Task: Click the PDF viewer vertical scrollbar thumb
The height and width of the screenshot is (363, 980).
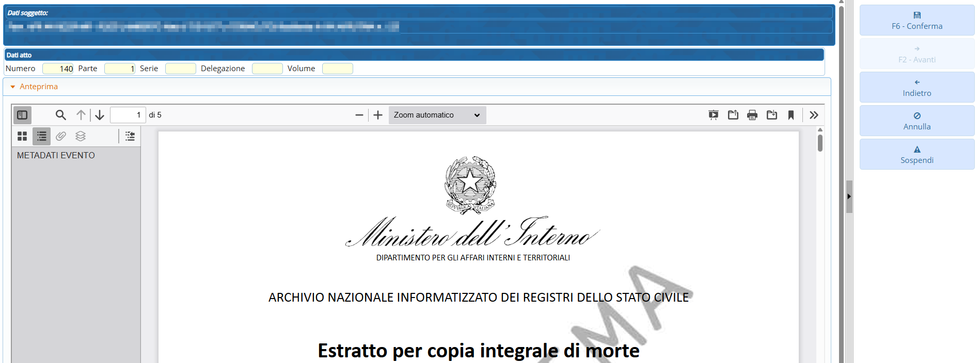Action: coord(820,143)
